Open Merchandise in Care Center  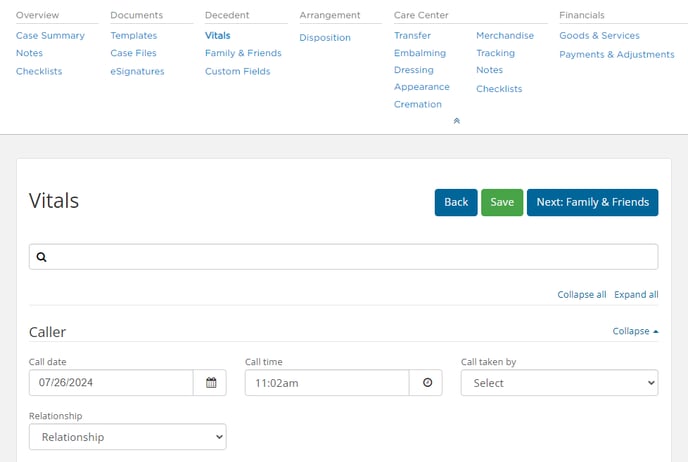point(505,36)
